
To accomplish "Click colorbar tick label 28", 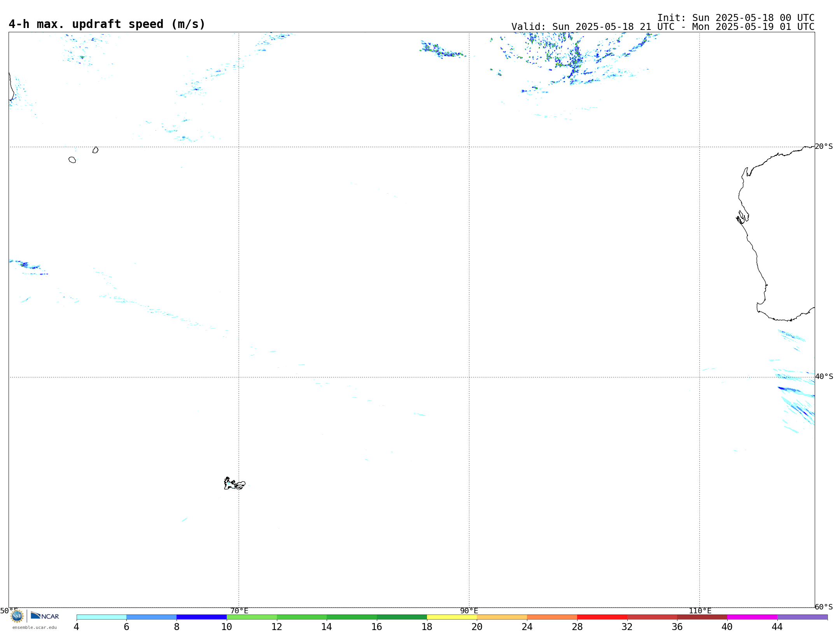I will (x=577, y=627).
